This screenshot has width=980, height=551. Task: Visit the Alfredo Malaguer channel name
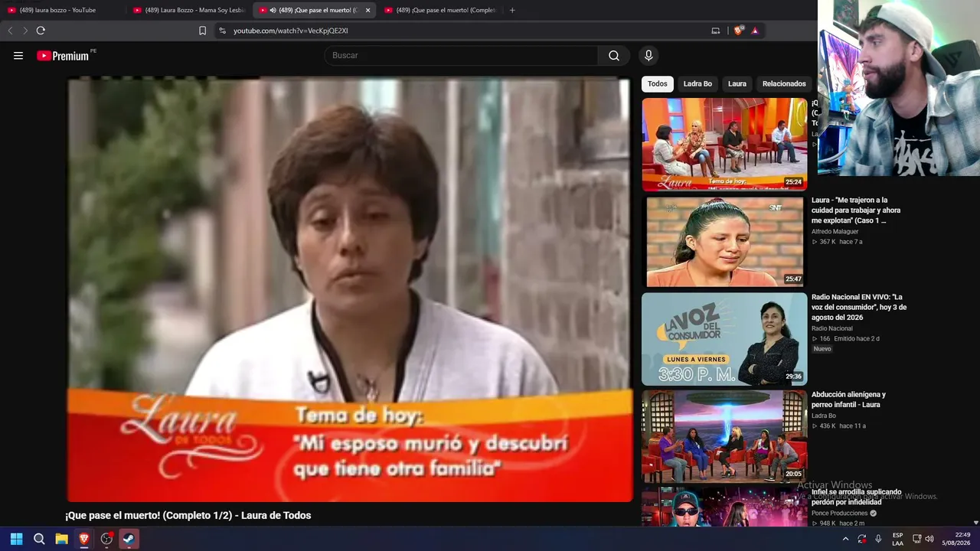pyautogui.click(x=835, y=231)
